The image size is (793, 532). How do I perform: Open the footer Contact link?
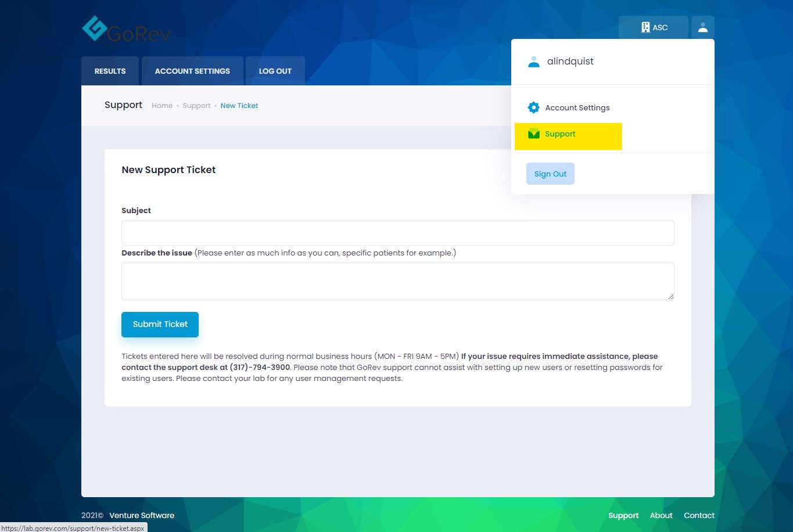(699, 515)
